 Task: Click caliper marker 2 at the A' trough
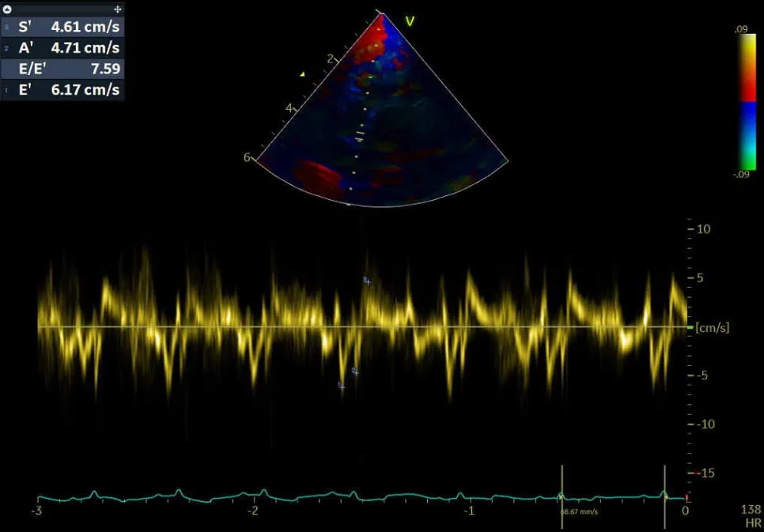click(356, 372)
